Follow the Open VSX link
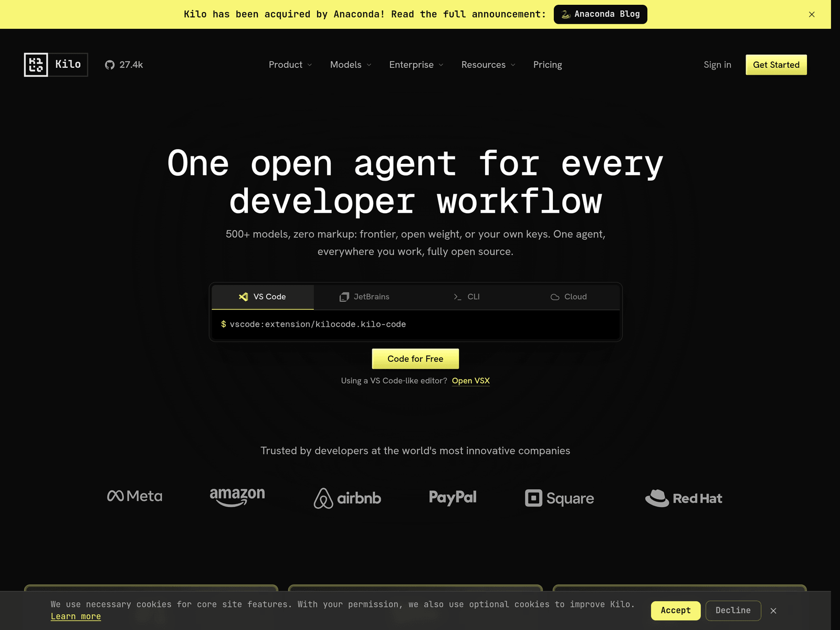 pos(470,381)
